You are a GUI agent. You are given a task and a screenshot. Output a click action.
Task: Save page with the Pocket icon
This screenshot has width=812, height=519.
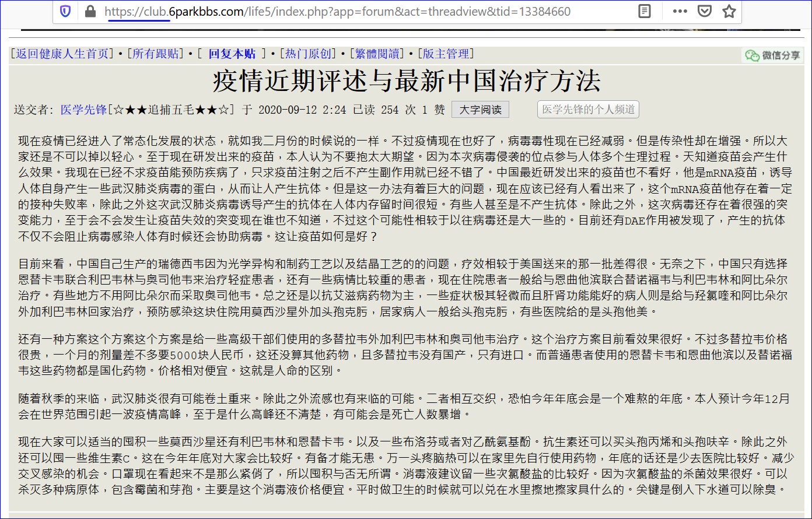705,11
